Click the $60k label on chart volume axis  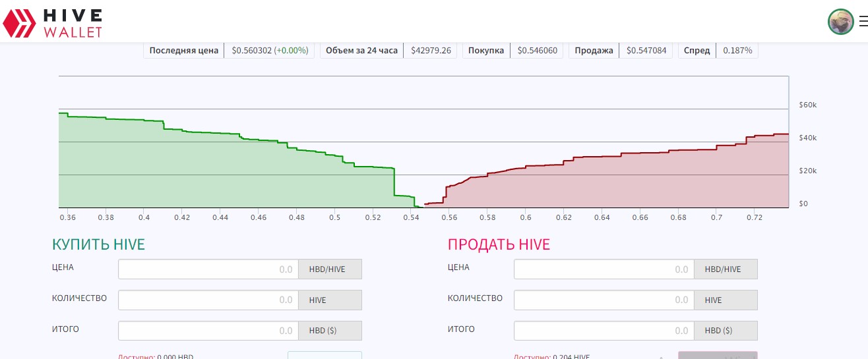(807, 105)
